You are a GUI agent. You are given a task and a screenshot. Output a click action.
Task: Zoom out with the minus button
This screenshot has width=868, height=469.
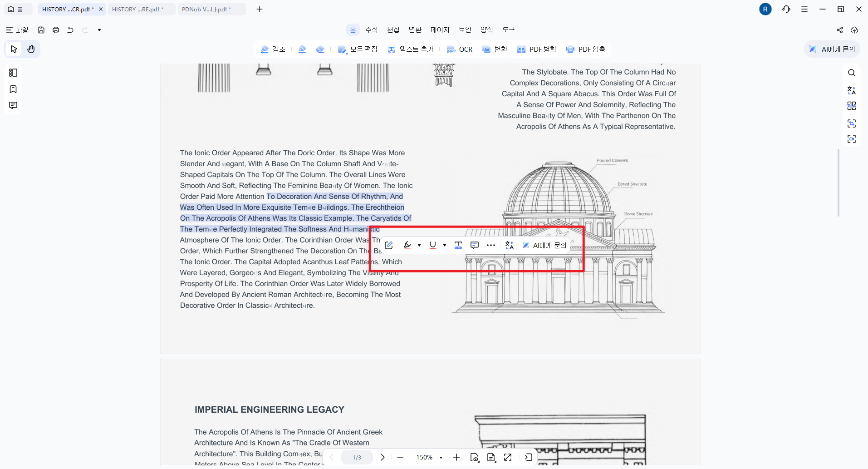400,457
